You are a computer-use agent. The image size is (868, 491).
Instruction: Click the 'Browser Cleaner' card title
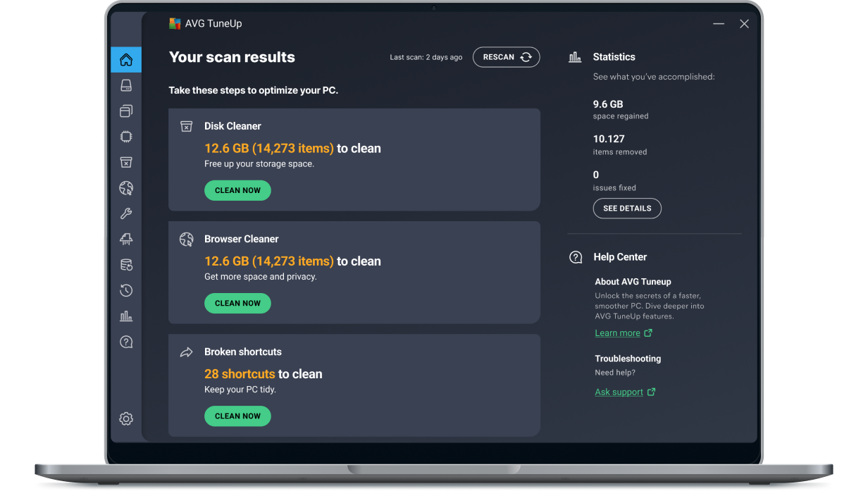pos(242,240)
